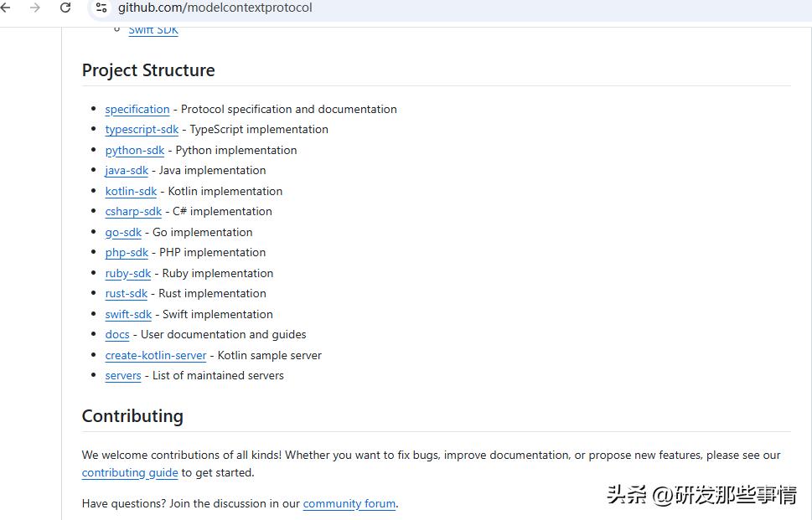Open the php-sdk link
Image resolution: width=812 pixels, height=520 pixels.
[x=127, y=253]
